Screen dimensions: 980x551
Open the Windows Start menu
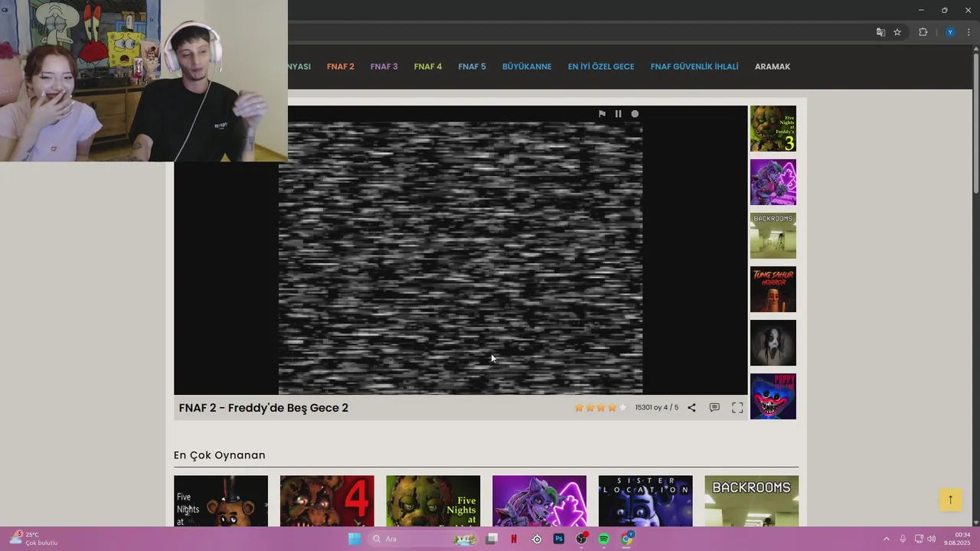(x=354, y=539)
